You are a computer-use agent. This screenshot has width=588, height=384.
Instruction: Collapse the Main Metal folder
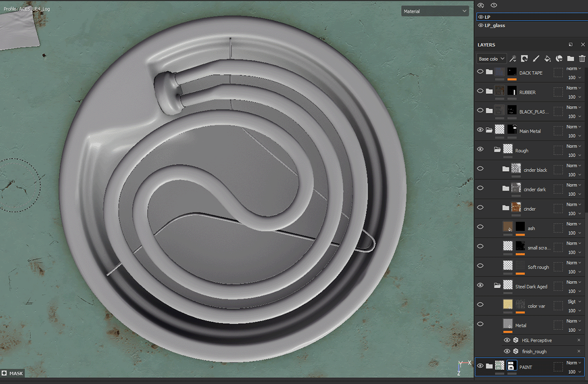point(489,130)
